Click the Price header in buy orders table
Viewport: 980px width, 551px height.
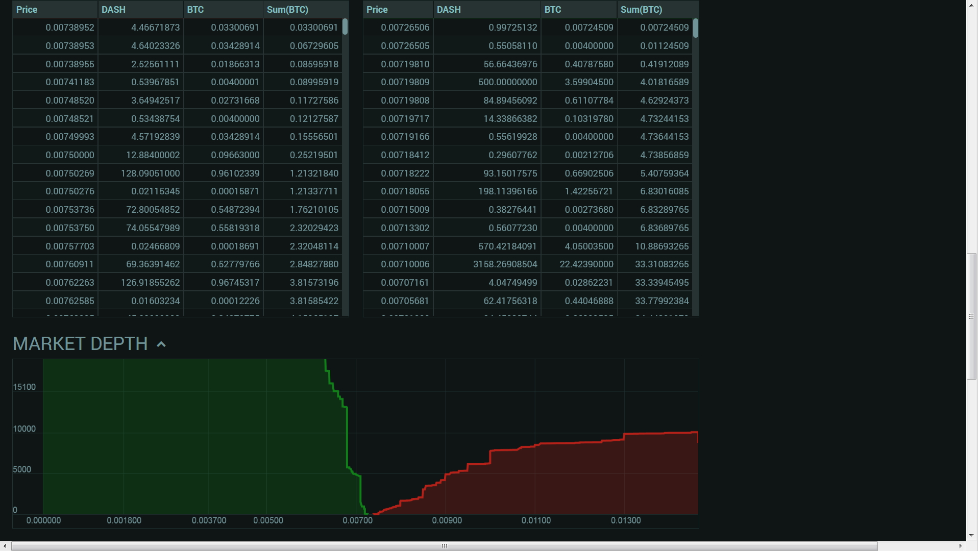click(377, 10)
